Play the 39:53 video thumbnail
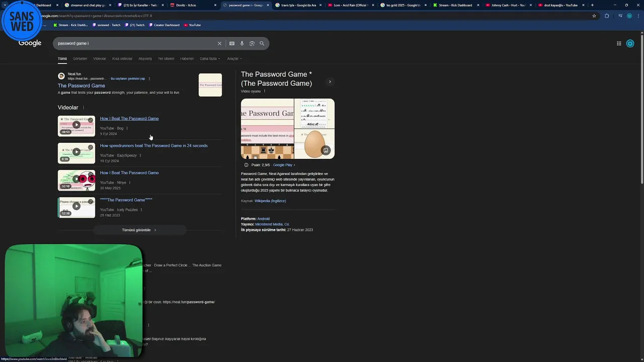 pos(76,126)
